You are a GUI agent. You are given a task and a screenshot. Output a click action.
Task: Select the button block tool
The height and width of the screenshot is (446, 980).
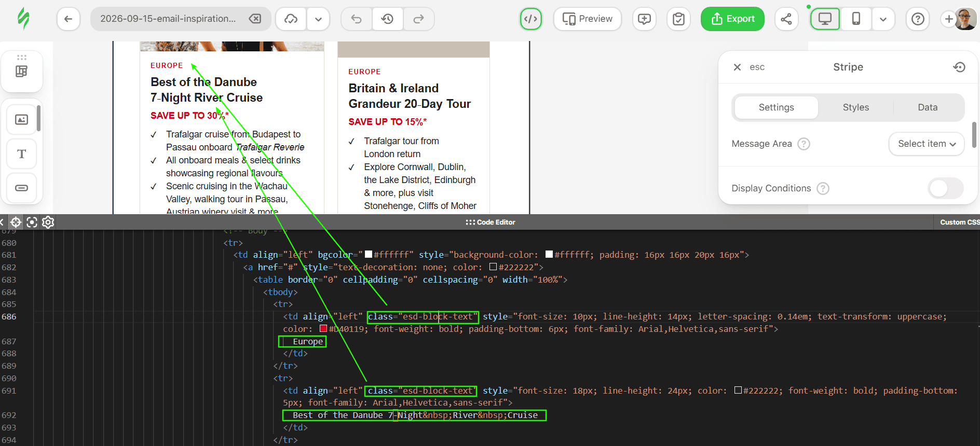click(22, 188)
